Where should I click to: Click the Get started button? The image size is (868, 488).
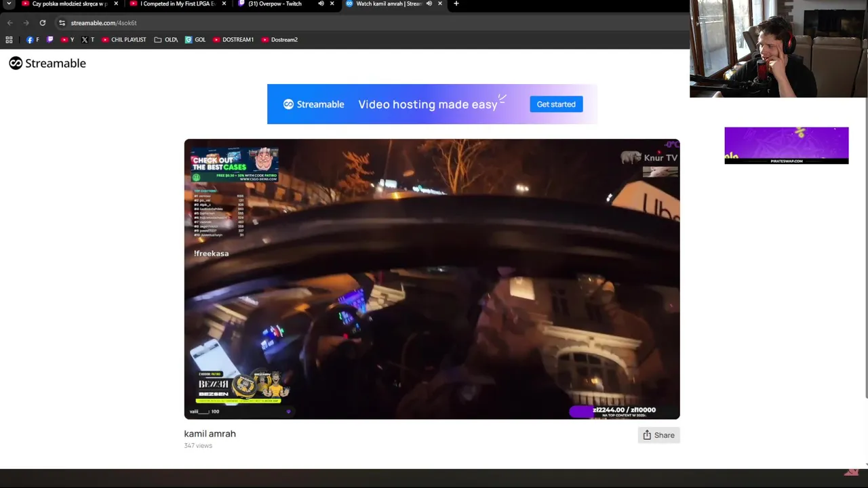[x=556, y=104]
